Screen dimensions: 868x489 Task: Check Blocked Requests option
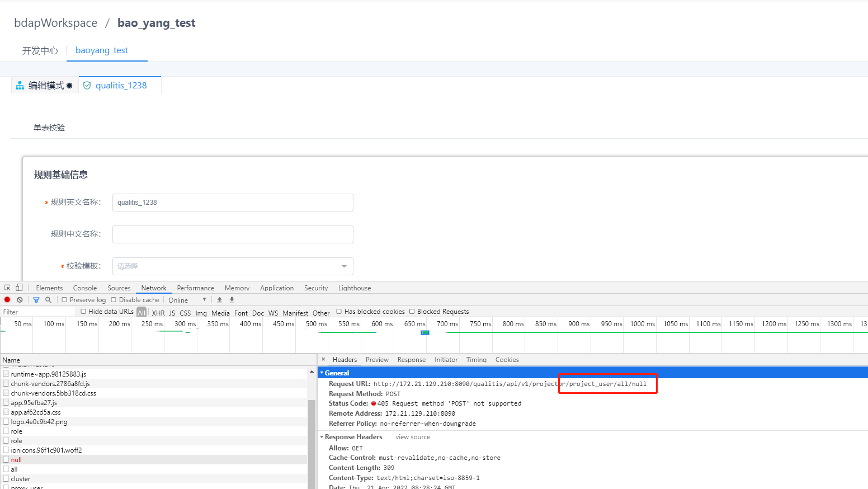(412, 312)
